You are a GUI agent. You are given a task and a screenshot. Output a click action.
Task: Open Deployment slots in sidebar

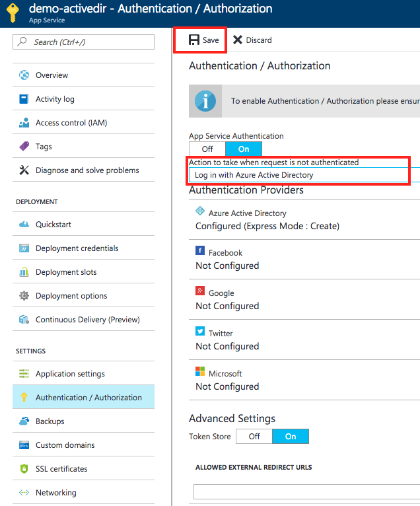tap(84, 271)
